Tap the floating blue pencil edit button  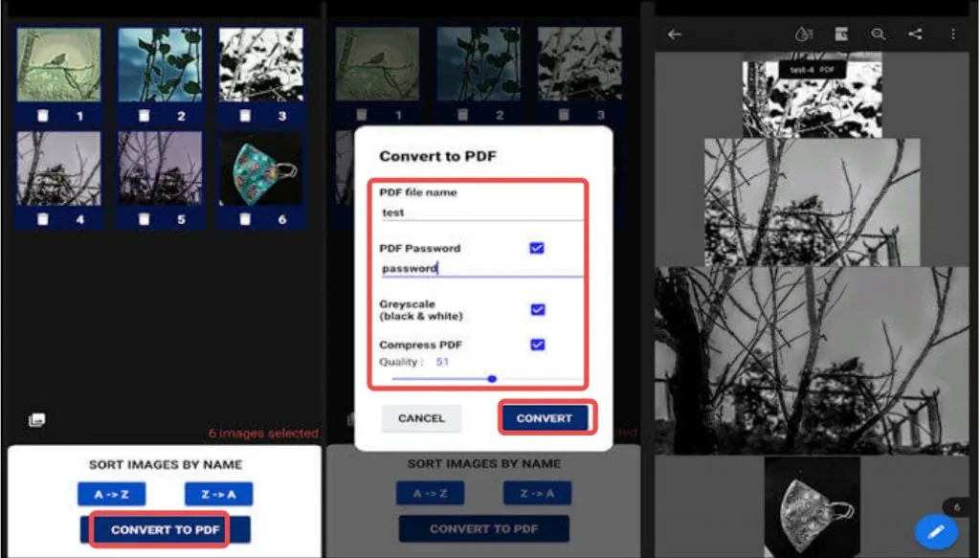[937, 531]
